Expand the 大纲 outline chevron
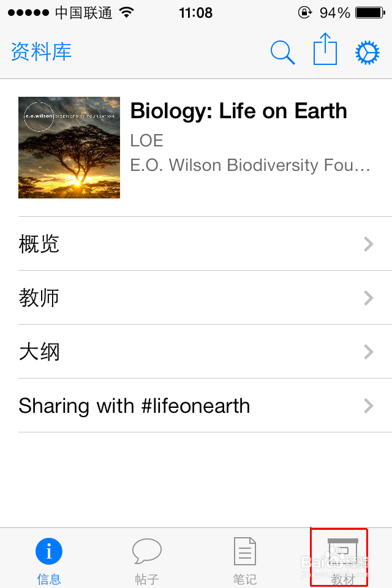 pos(368,352)
